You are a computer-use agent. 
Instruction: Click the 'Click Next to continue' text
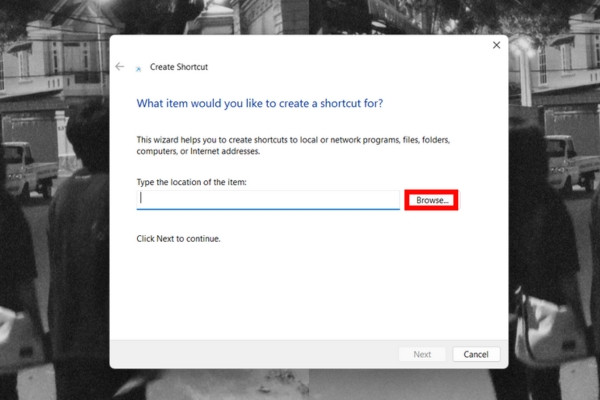pos(178,239)
